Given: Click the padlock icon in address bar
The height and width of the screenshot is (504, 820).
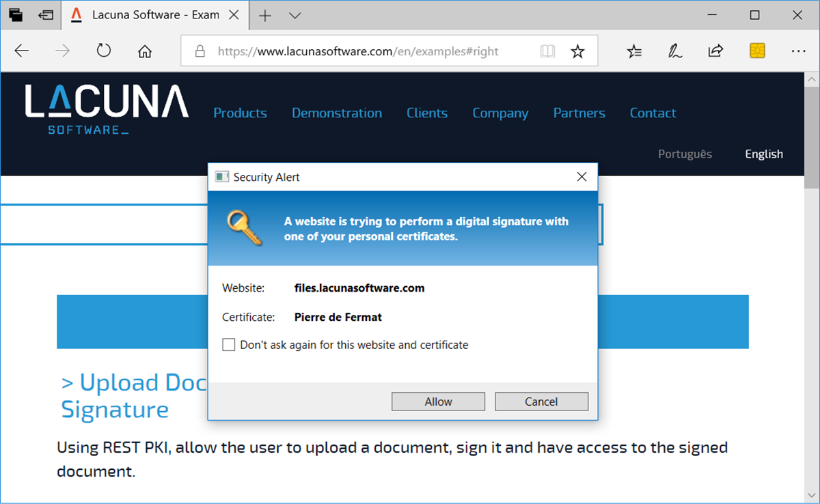Looking at the screenshot, I should point(200,51).
